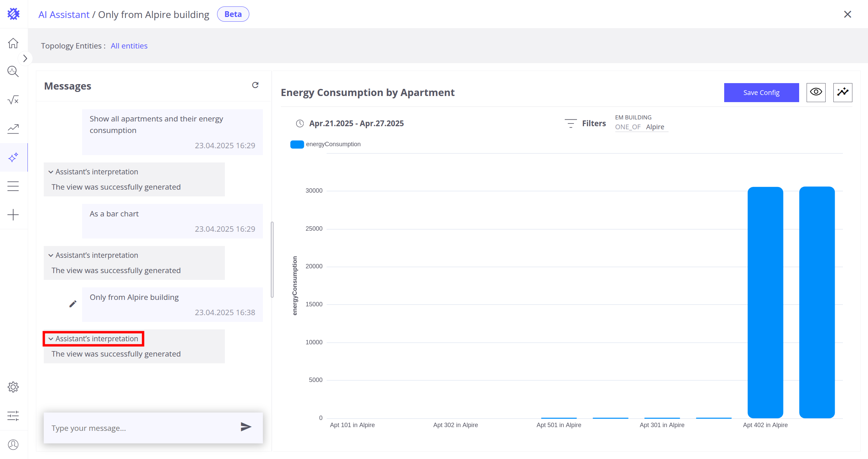Open the chart type sparkle icon

click(843, 92)
